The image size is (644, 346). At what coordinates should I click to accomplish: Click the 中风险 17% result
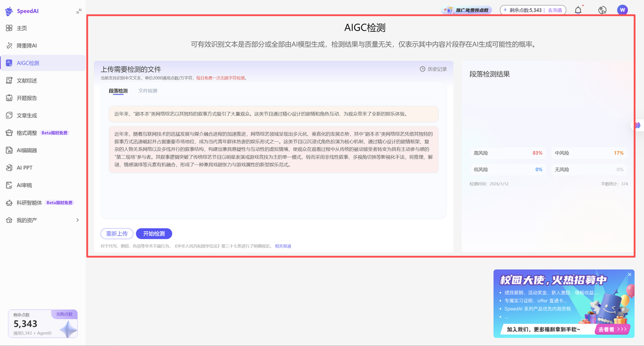(x=589, y=153)
